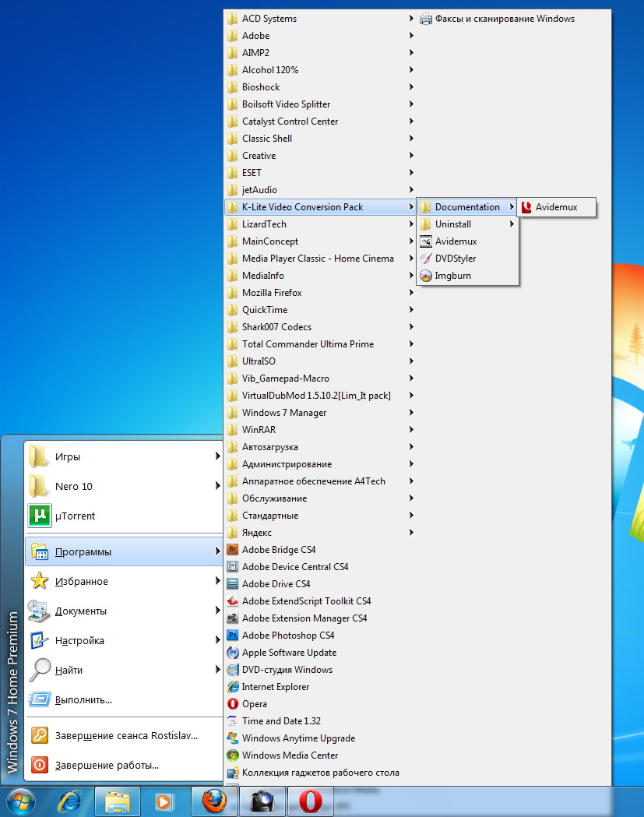Expand the Uninstall submenu arrow
The height and width of the screenshot is (817, 644).
[512, 224]
